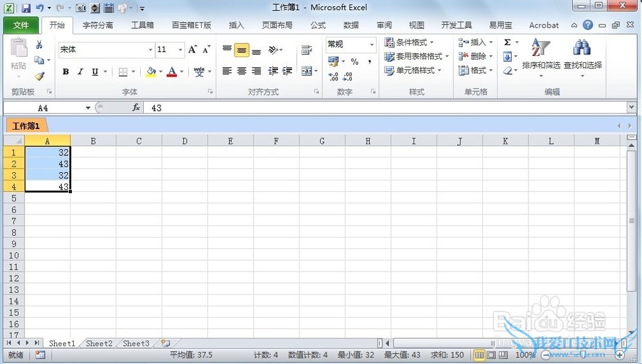Image resolution: width=642 pixels, height=364 pixels.
Task: Open the number format 常规 dropdown
Action: tap(372, 44)
